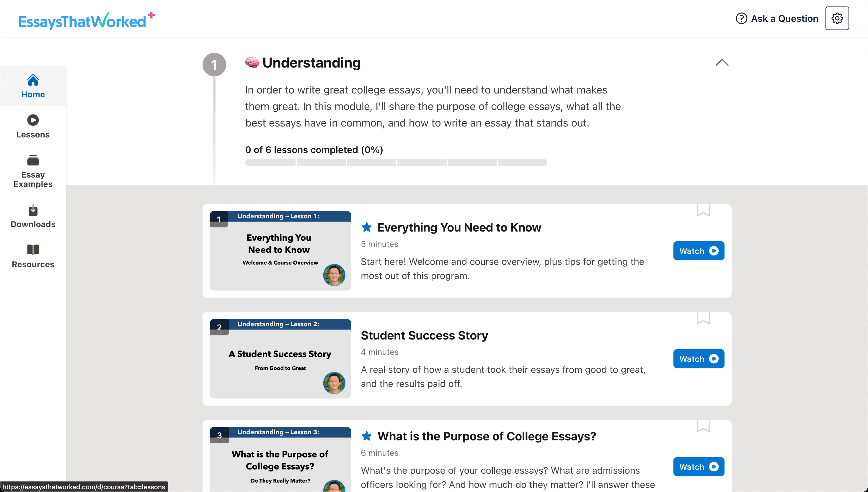Click the Understanding module heading
The image size is (868, 492).
click(311, 63)
